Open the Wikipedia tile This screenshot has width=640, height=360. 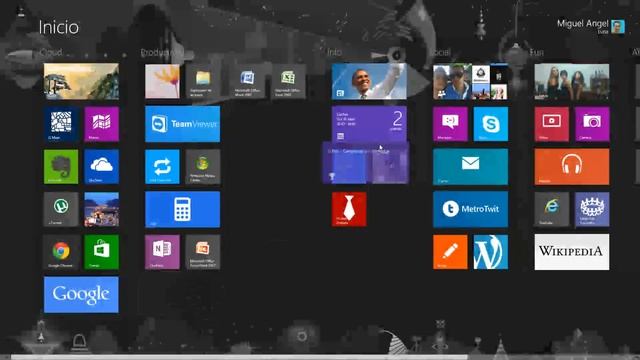tap(572, 252)
